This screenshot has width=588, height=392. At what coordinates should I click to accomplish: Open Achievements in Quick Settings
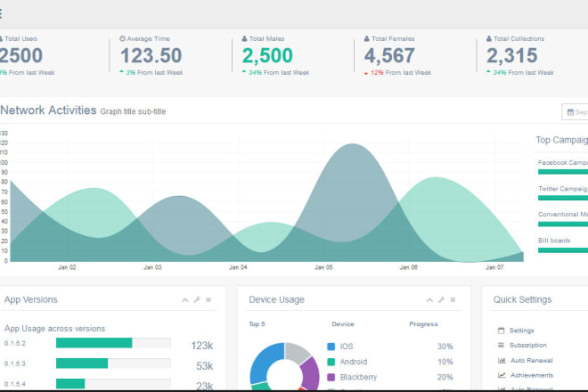(532, 375)
